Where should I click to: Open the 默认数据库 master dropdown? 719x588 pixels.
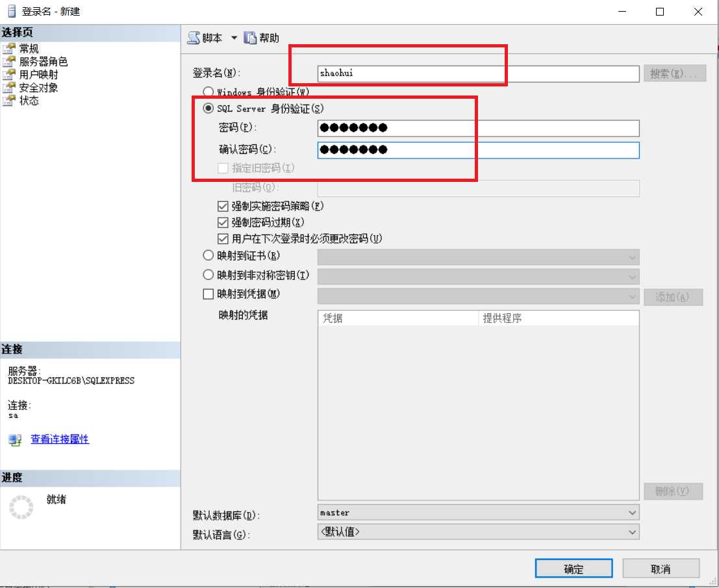coord(478,513)
